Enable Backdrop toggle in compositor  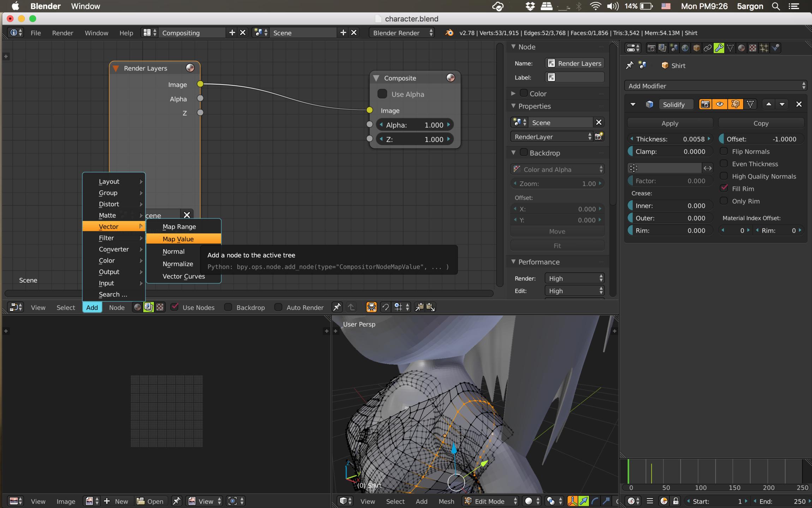tap(227, 307)
